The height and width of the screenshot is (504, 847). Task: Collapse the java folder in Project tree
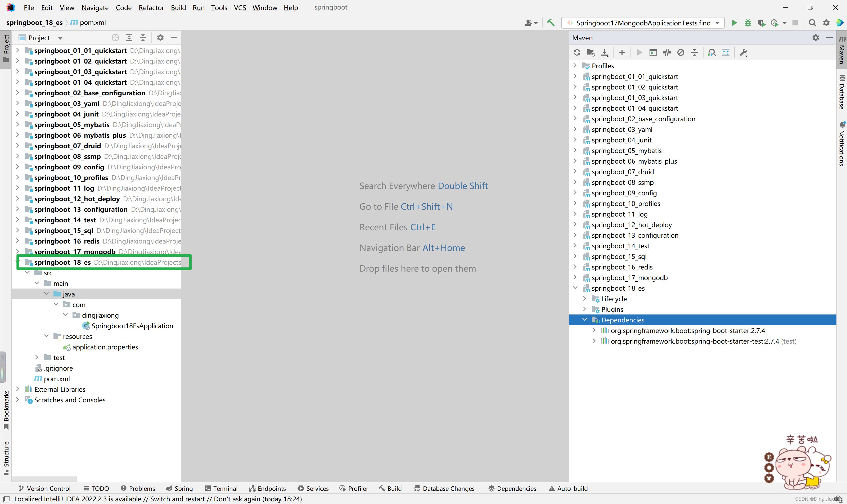(x=46, y=294)
